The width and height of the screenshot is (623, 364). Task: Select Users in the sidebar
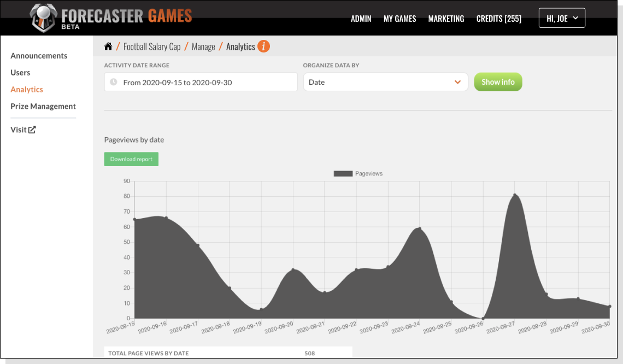tap(20, 73)
